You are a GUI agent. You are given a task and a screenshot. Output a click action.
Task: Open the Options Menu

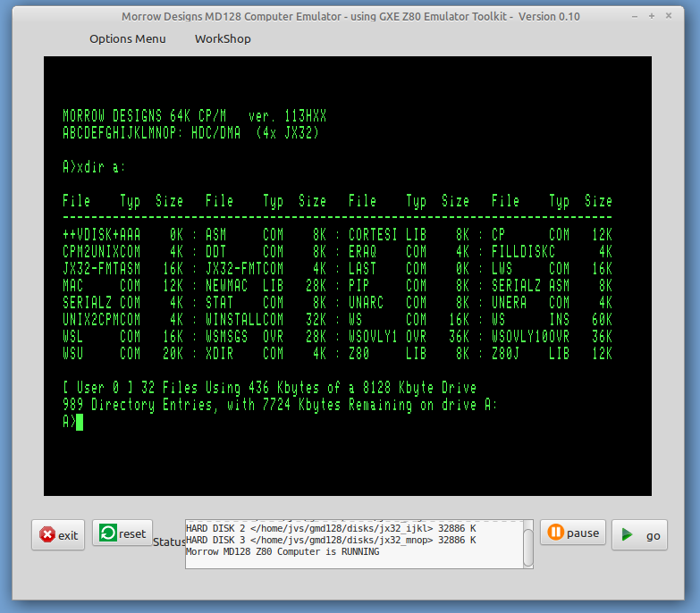tap(128, 38)
